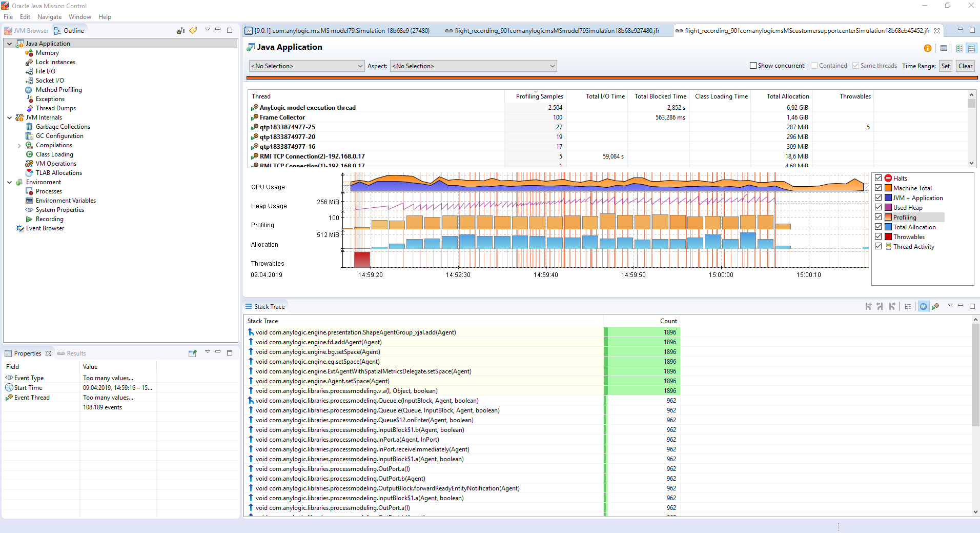Click the Method Profiling icon in Outline

pos(29,90)
